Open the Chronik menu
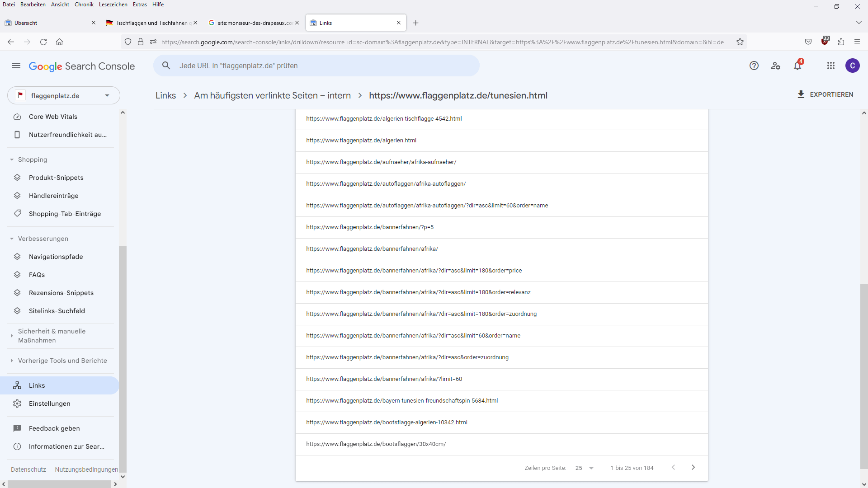Viewport: 868px width, 488px height. [84, 5]
